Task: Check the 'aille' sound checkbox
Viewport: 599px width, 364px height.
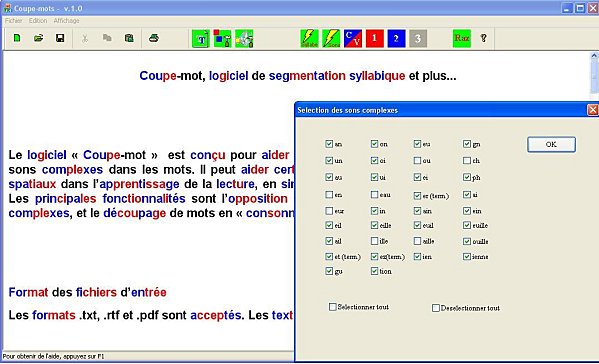Action: [417, 241]
